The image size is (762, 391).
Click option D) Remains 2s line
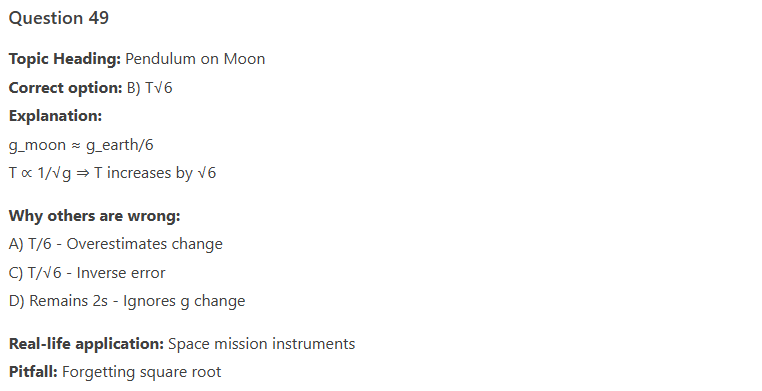[x=127, y=301]
